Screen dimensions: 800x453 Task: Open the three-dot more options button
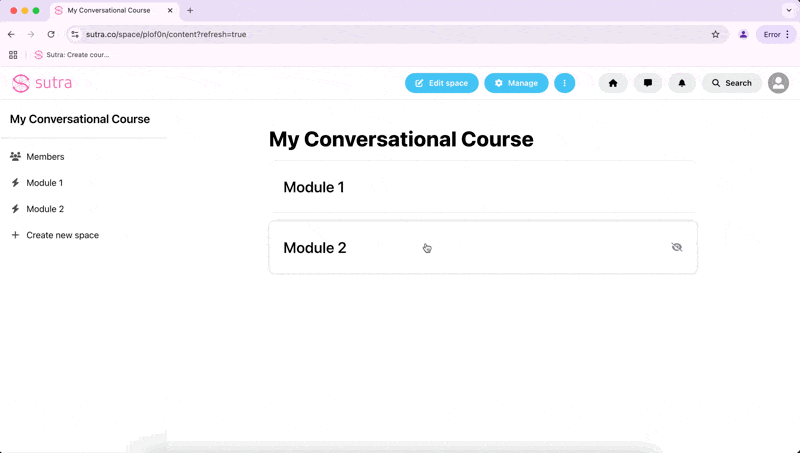(x=564, y=83)
